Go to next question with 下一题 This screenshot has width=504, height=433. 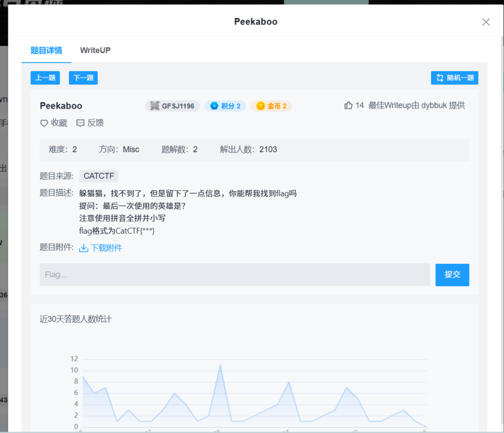[x=83, y=78]
